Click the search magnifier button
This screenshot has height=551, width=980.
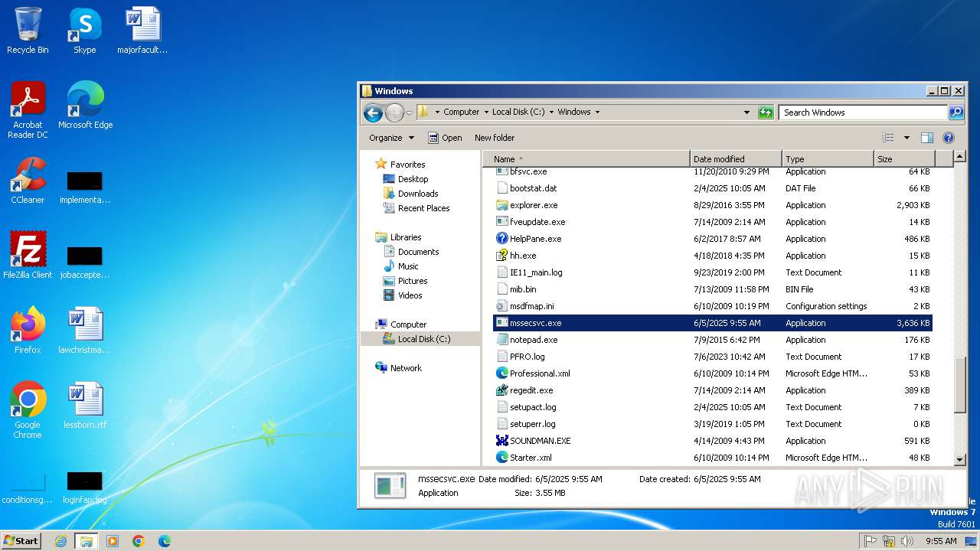[956, 112]
